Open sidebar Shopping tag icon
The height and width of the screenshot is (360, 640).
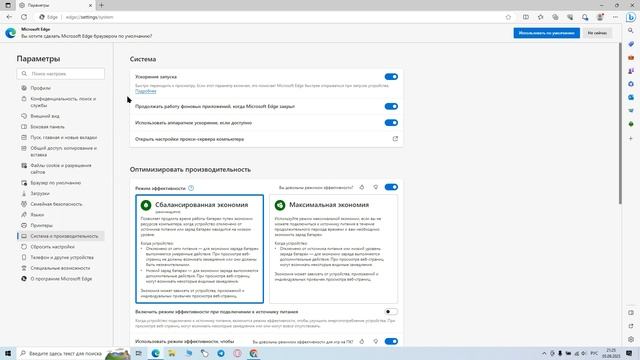pyautogui.click(x=631, y=44)
